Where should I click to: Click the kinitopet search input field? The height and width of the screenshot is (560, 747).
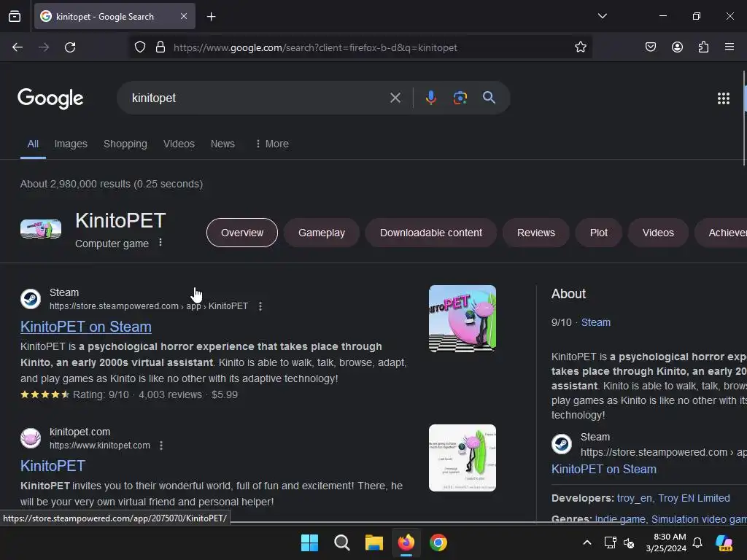coord(258,98)
